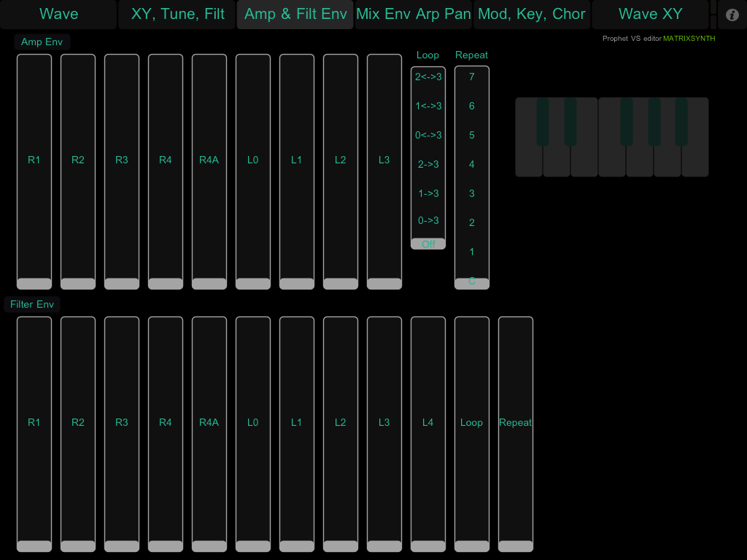This screenshot has height=560, width=747.
Task: Open the MATRIXSYNTH link
Action: click(689, 39)
